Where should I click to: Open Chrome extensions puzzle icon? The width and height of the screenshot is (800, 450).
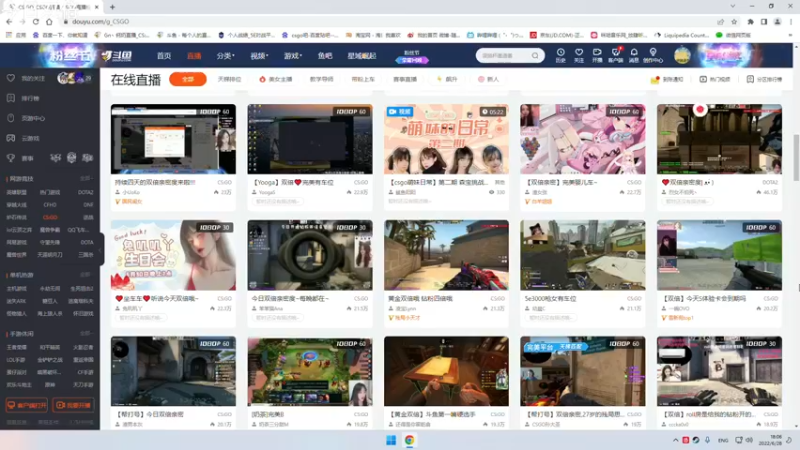click(x=751, y=21)
